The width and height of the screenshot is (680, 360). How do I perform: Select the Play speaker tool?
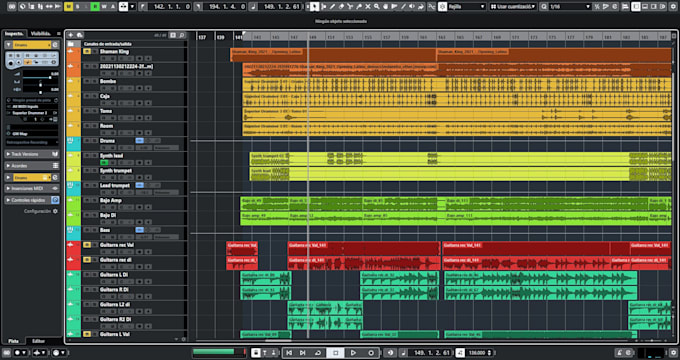412,7
